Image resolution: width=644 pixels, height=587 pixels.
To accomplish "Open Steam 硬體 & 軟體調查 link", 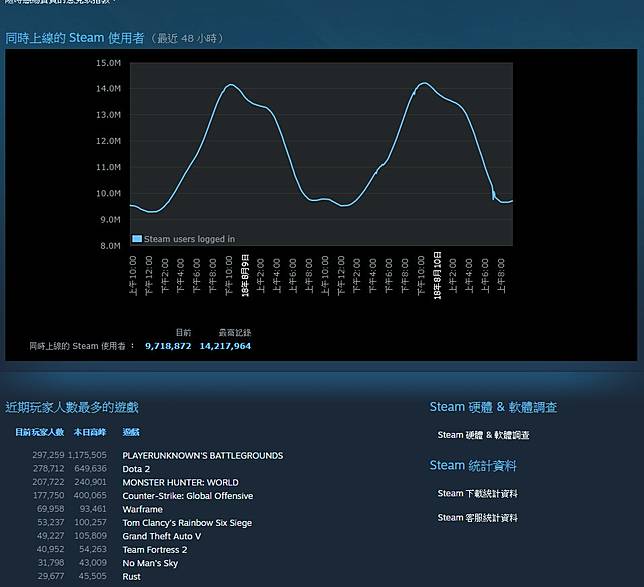I will [x=483, y=435].
